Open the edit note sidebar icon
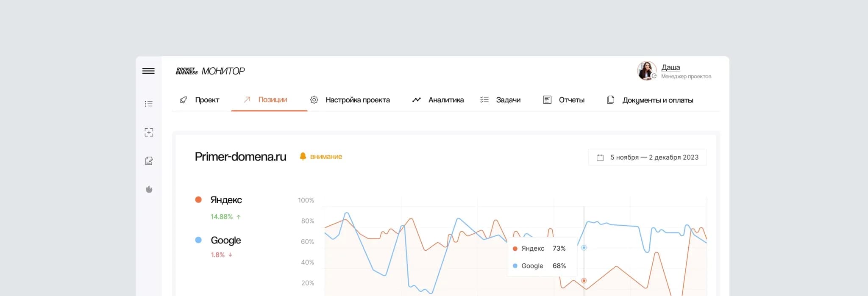 pyautogui.click(x=148, y=161)
